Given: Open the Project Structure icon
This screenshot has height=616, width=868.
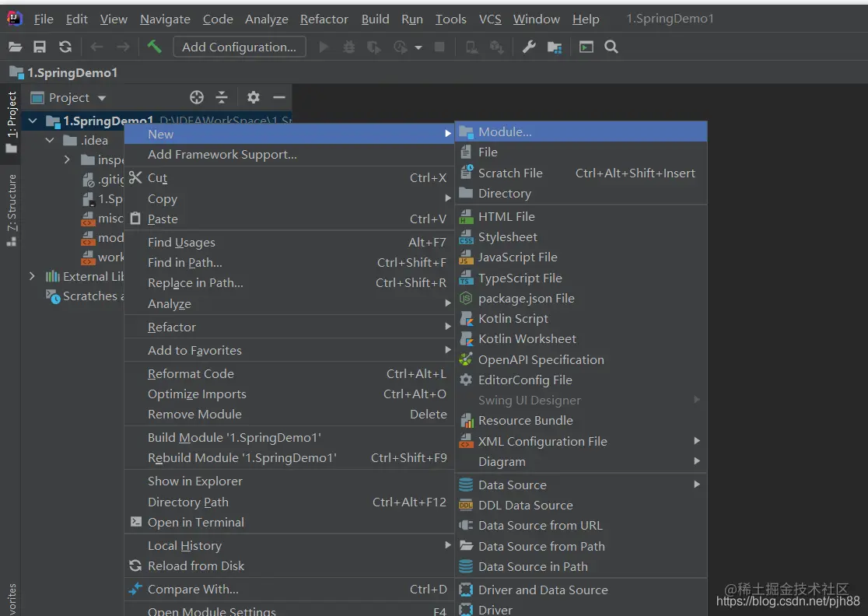Looking at the screenshot, I should (x=555, y=47).
